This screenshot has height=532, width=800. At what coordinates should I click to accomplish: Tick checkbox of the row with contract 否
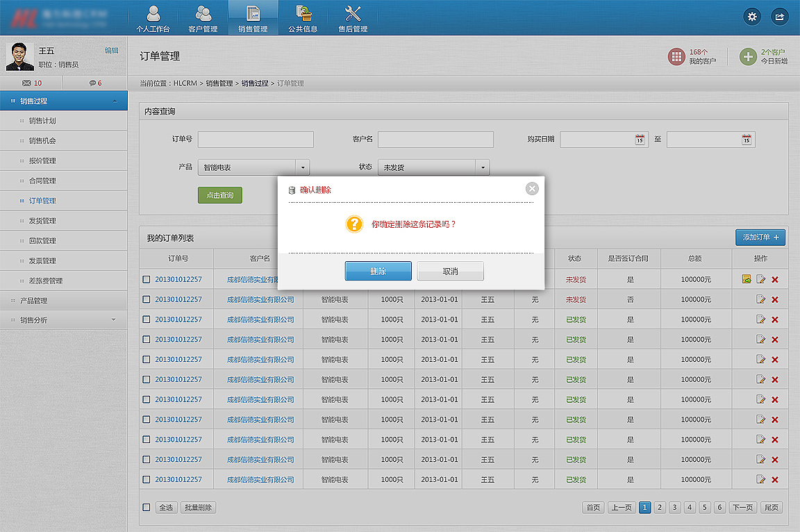pyautogui.click(x=147, y=299)
